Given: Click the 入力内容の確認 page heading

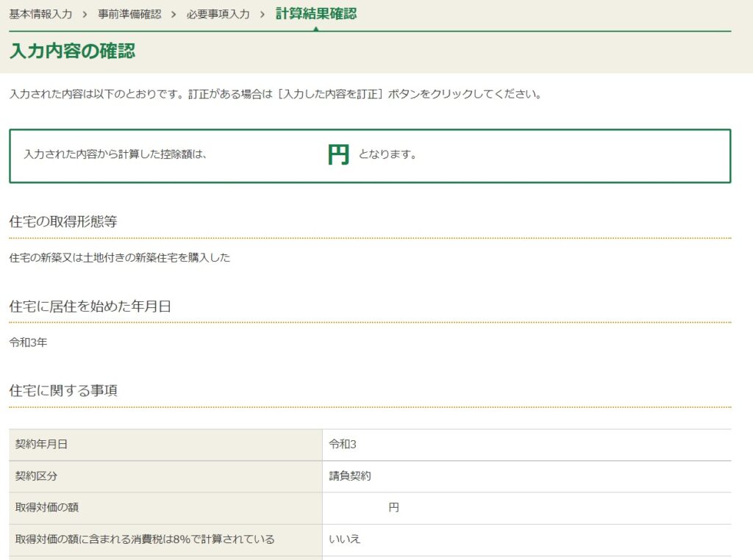Looking at the screenshot, I should (73, 51).
